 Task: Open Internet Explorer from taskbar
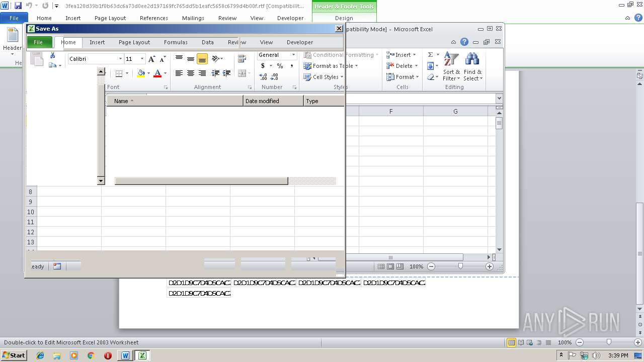tap(40, 355)
